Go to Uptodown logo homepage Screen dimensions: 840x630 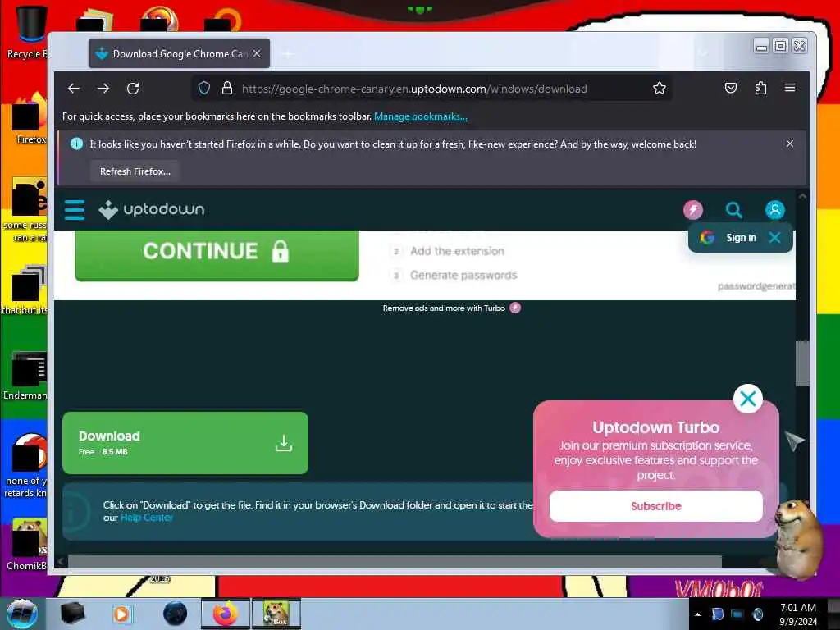[152, 209]
